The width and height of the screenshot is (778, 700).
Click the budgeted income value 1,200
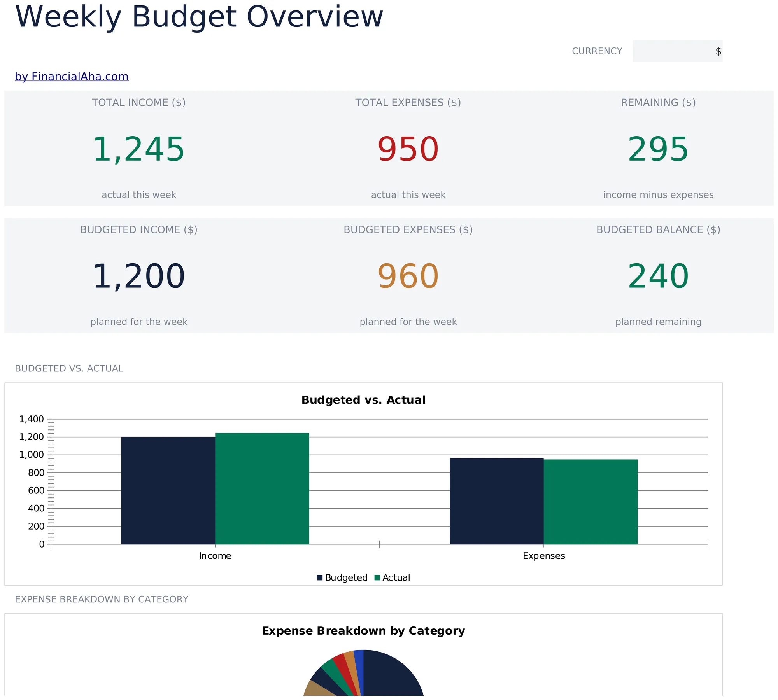coord(138,276)
